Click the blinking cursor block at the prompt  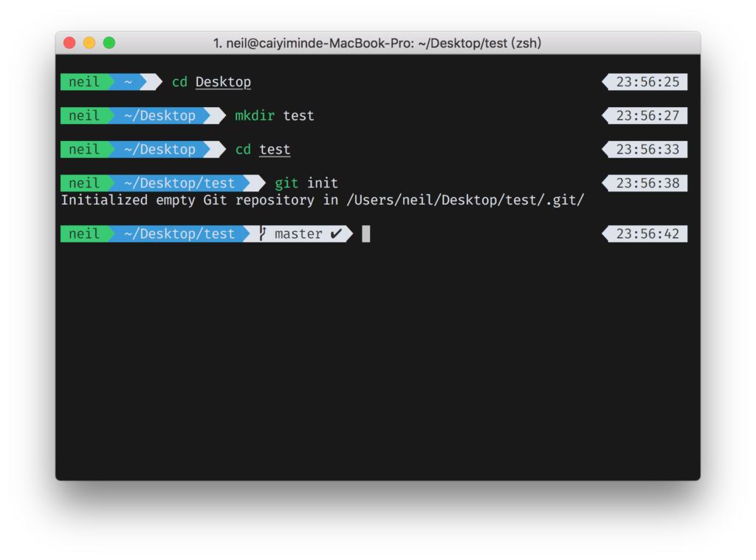point(366,234)
